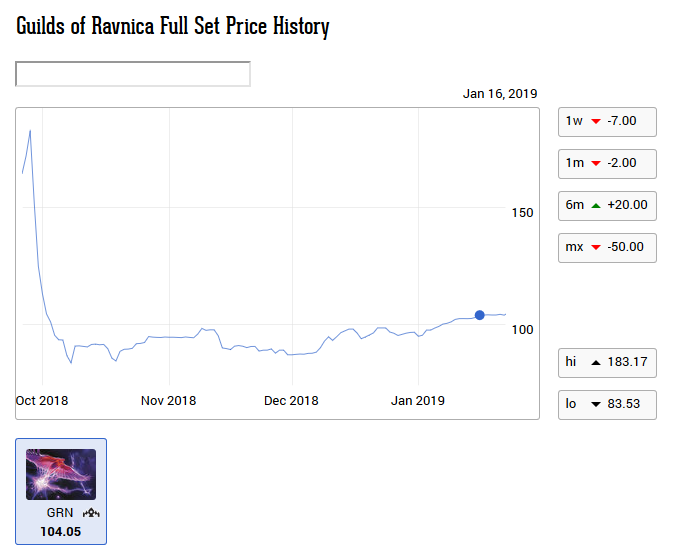This screenshot has width=675, height=549.
Task: Click the hi 183.17 price box
Action: point(606,363)
